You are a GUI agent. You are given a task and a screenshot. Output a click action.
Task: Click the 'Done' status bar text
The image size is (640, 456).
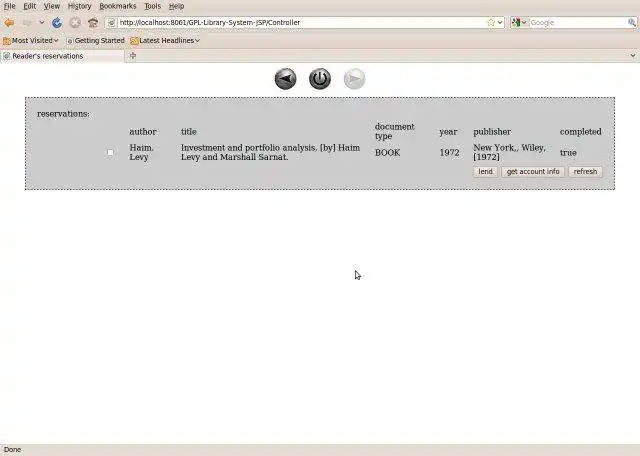[12, 449]
